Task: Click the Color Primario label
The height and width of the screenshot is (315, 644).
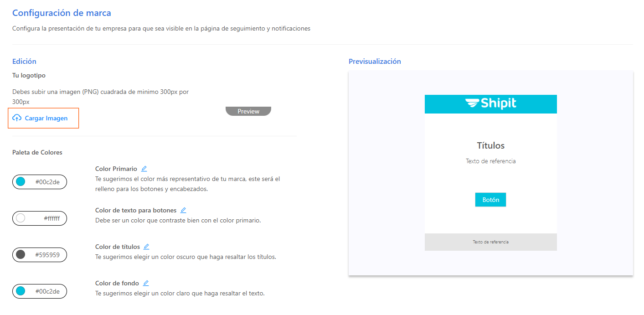Action: click(x=116, y=169)
